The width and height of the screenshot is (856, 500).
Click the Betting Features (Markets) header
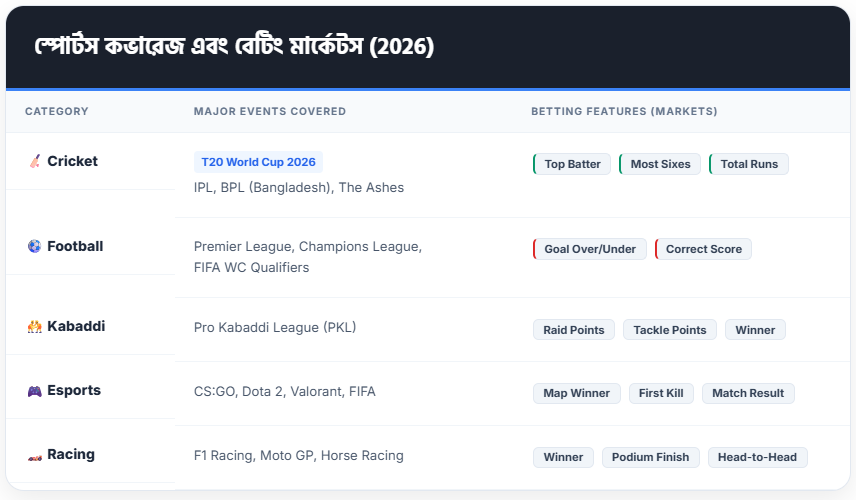click(624, 111)
